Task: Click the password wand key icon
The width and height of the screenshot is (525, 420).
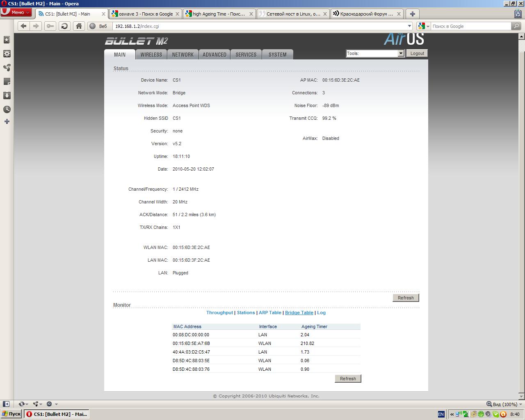Action: (x=50, y=26)
